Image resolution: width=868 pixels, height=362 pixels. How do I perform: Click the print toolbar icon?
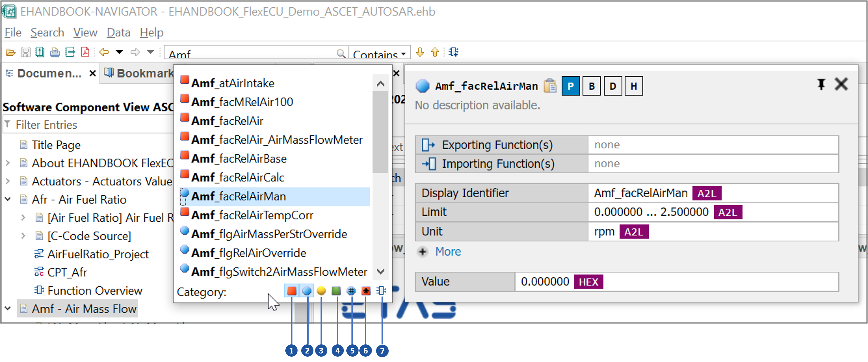pos(54,52)
